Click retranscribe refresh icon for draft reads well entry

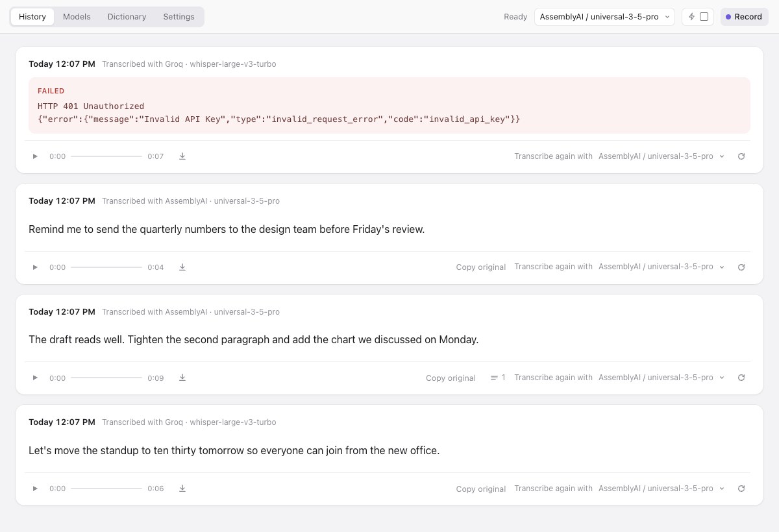pyautogui.click(x=741, y=378)
